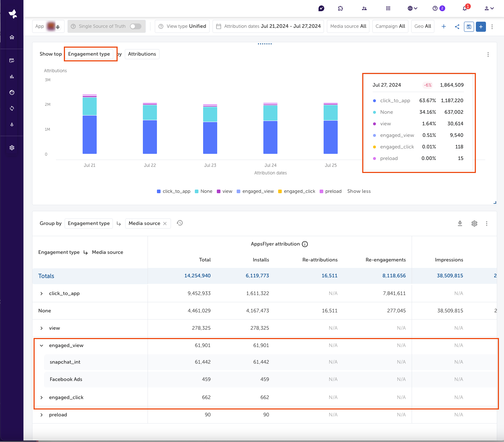Click the notifications bell icon
The image size is (504, 442).
[465, 8]
